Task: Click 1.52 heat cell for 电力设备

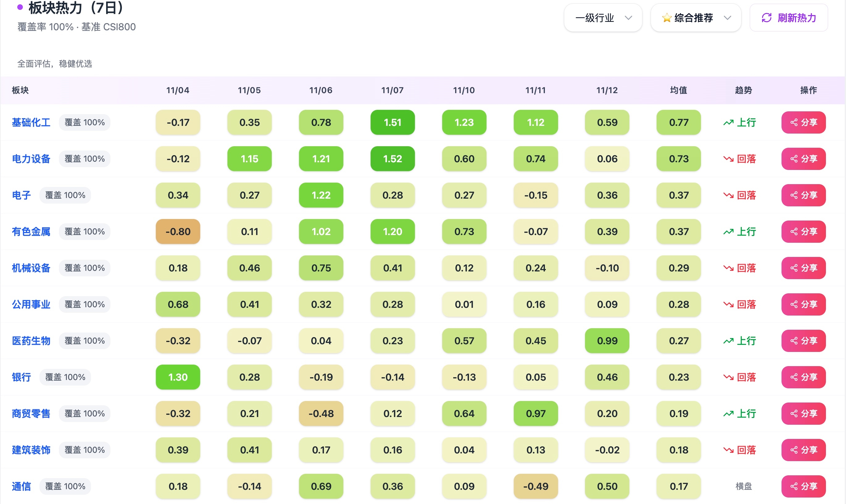Action: pyautogui.click(x=392, y=159)
